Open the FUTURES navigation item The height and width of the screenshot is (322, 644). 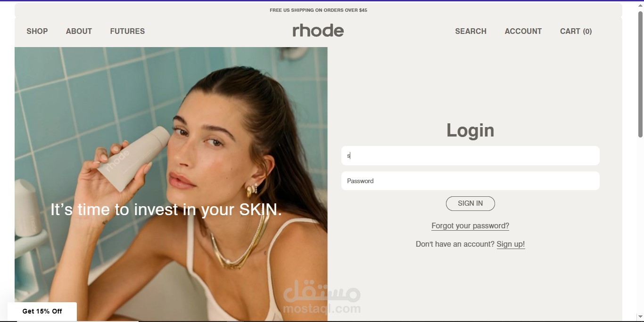[x=127, y=31]
